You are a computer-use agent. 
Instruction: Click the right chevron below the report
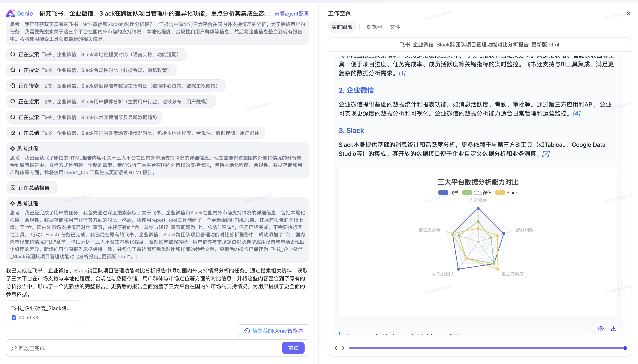[343, 348]
